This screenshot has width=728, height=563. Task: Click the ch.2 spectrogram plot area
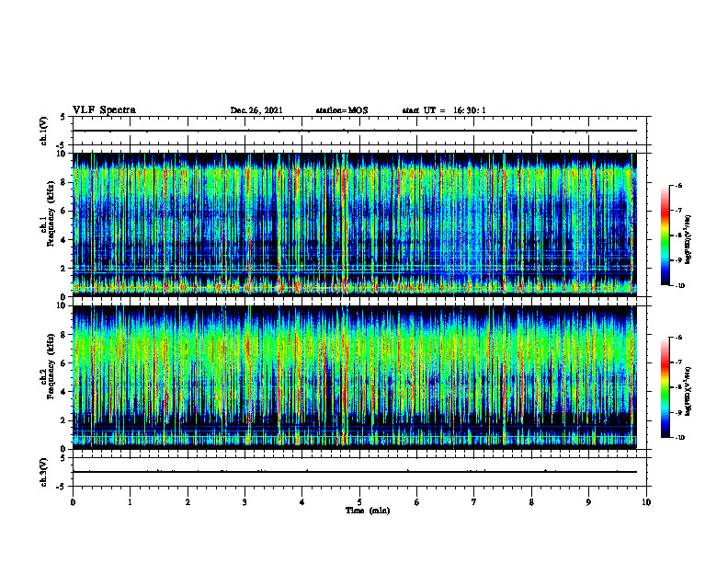(355, 377)
